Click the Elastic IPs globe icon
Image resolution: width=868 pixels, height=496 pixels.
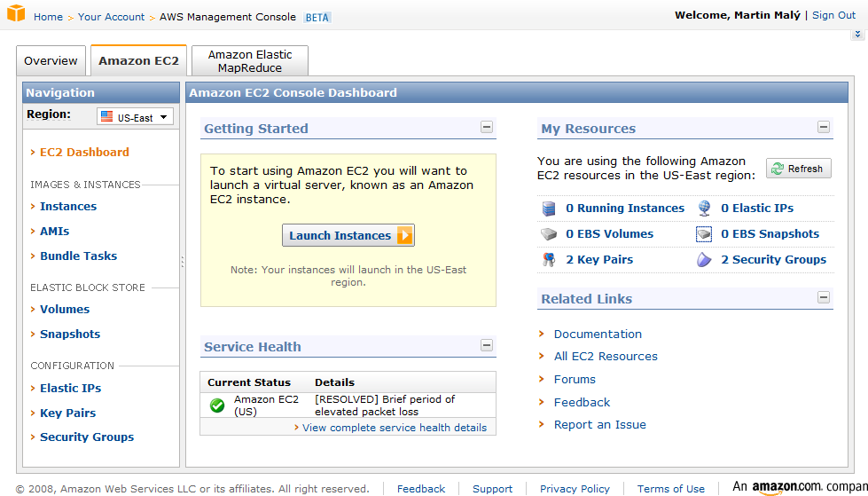704,209
